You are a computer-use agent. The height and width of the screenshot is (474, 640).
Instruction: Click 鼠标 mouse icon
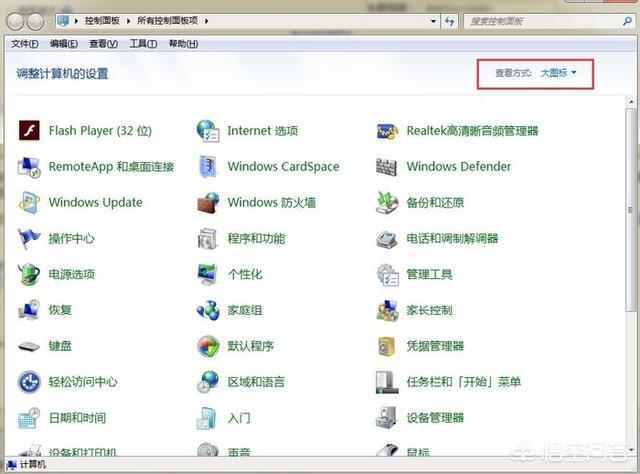pyautogui.click(x=387, y=450)
